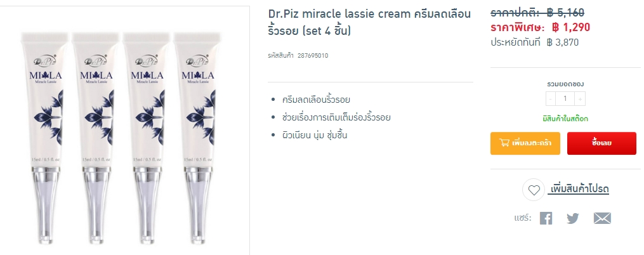Click the shopping cart icon on yellow button
The image size is (644, 255).
(x=504, y=143)
